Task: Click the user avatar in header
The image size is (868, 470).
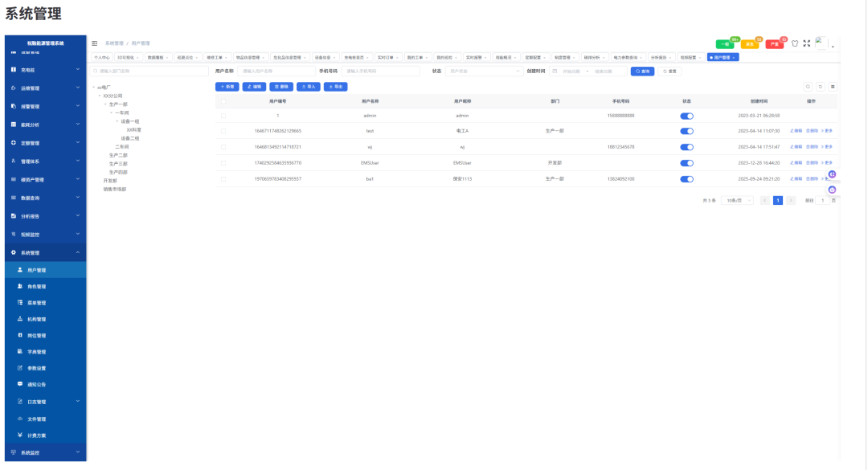Action: (x=821, y=43)
